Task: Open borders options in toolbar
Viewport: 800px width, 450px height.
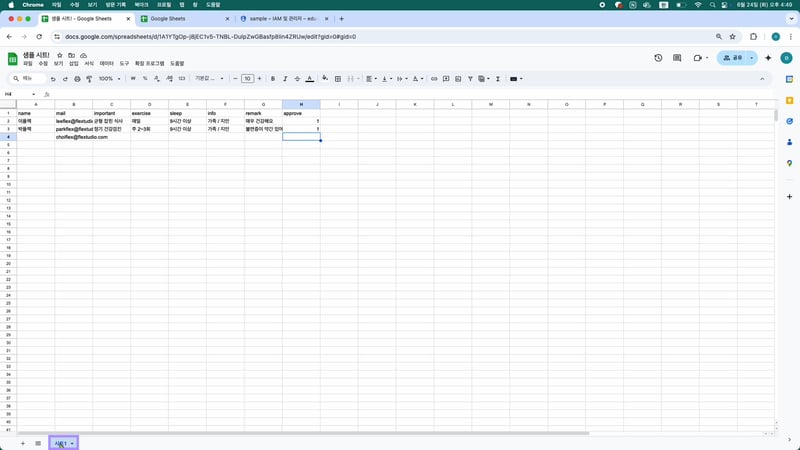Action: pos(338,79)
